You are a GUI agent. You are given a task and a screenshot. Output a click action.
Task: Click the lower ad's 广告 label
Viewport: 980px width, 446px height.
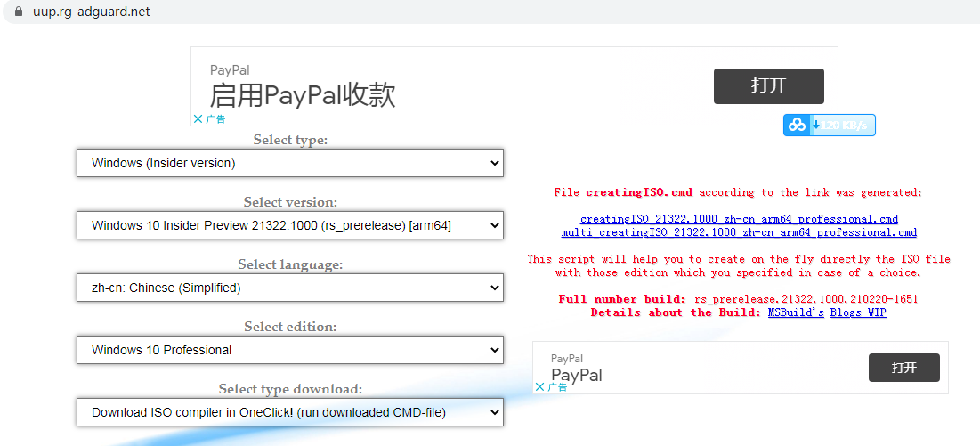[x=558, y=386]
